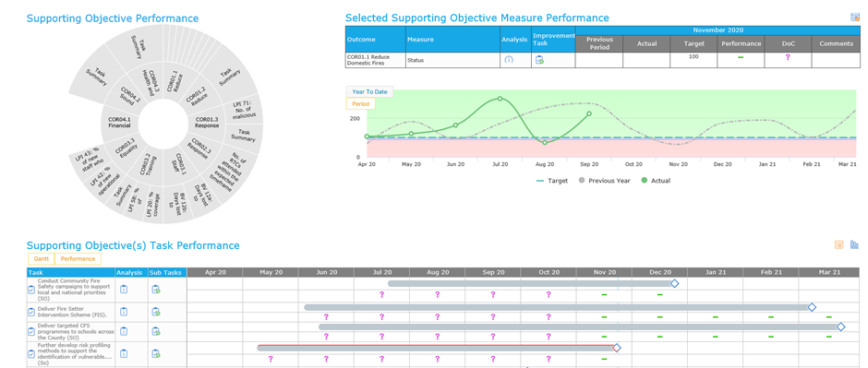Screen dimensions: 868x368
Task: Click the table view icon above the Gantt
Action: pyautogui.click(x=838, y=244)
